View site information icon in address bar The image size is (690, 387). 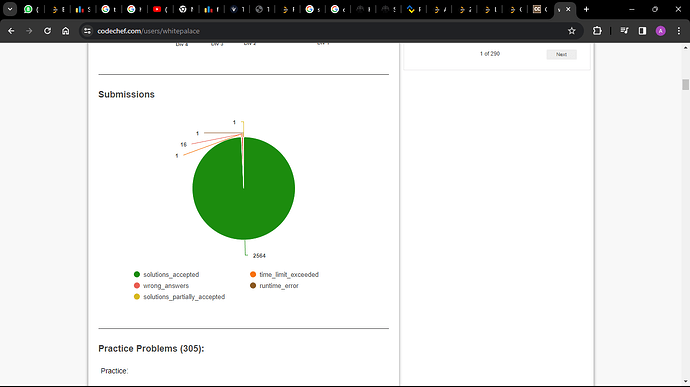click(x=87, y=31)
